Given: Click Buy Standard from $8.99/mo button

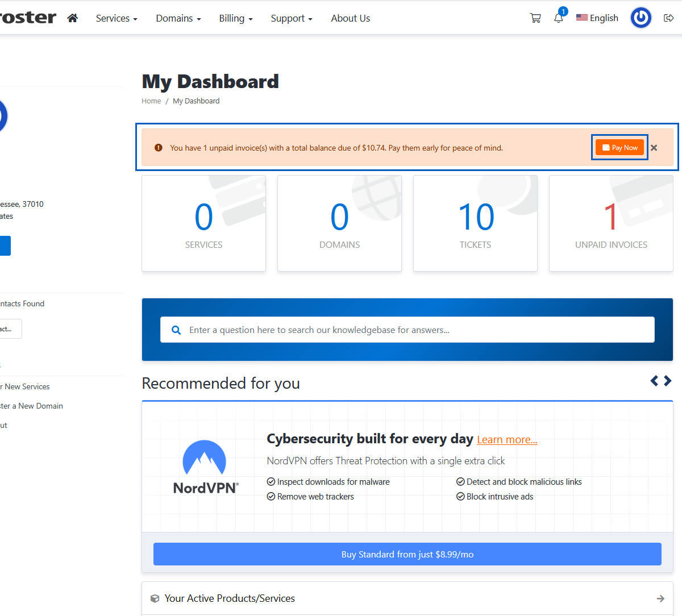Looking at the screenshot, I should click(407, 554).
